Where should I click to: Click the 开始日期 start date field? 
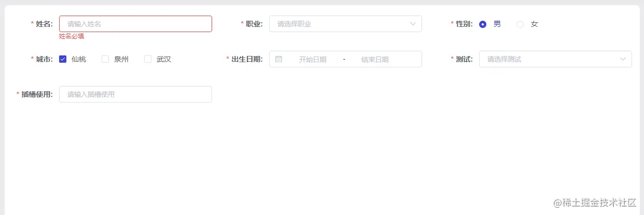pos(313,59)
